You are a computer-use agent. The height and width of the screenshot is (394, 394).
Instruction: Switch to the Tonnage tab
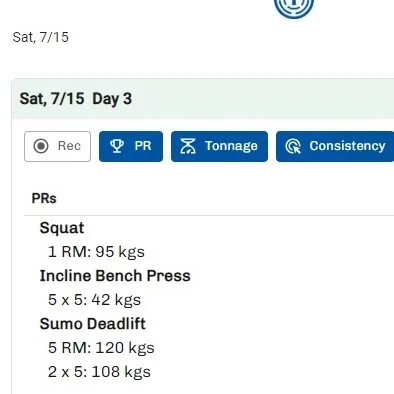[x=219, y=146]
